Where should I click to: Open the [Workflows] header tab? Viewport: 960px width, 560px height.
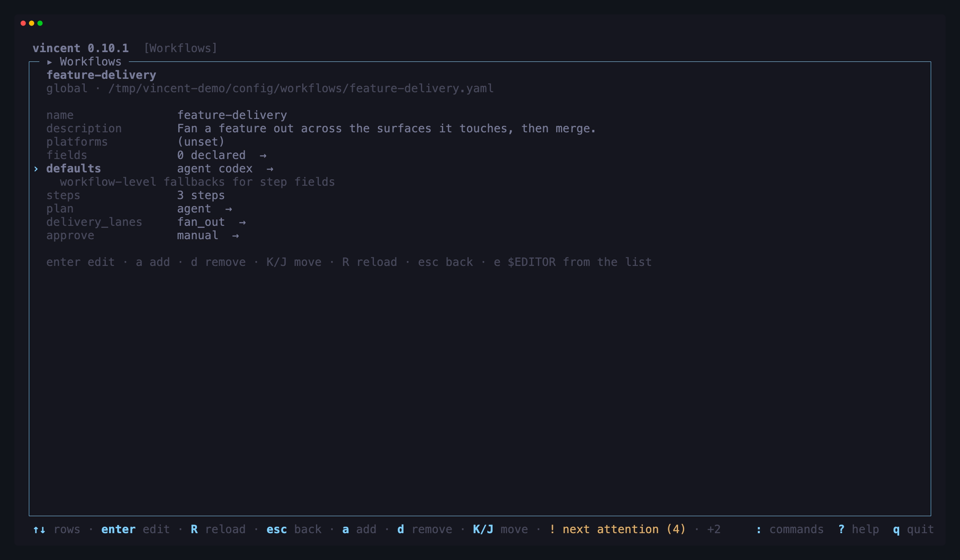pos(180,48)
